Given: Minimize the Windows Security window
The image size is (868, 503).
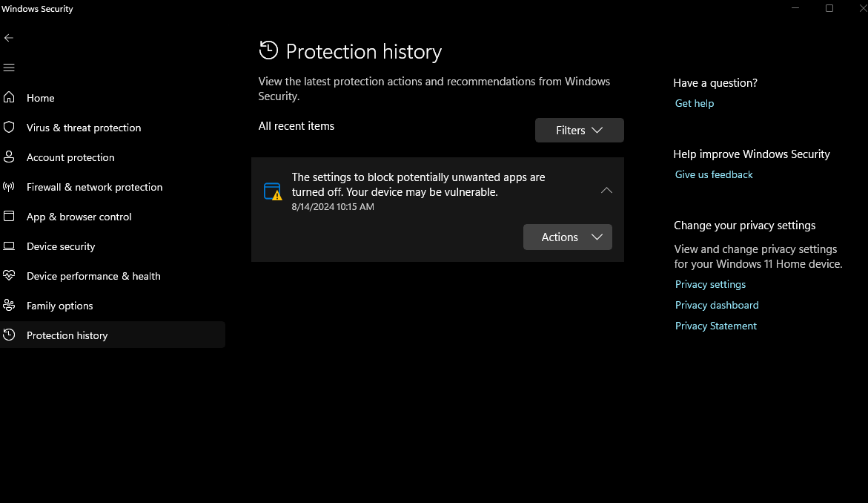Looking at the screenshot, I should pos(795,8).
